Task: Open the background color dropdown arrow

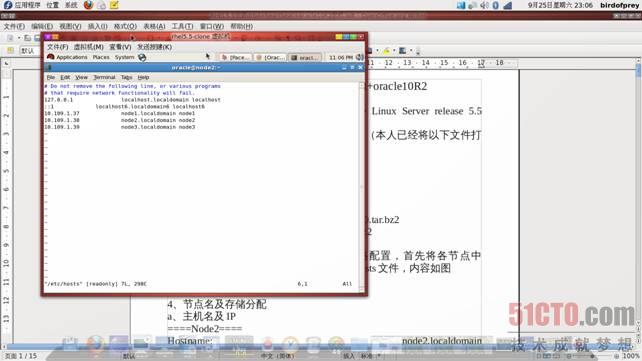Action: [x=411, y=51]
